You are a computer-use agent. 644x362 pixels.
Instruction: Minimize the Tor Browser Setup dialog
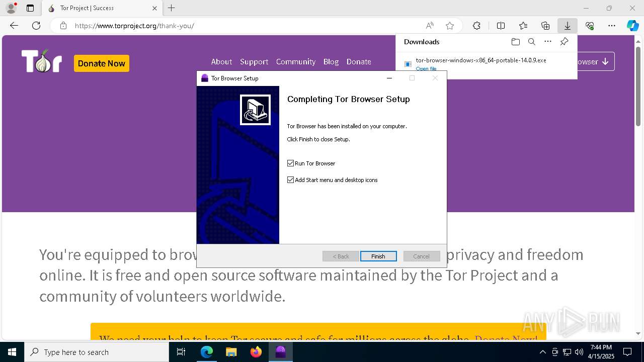389,78
